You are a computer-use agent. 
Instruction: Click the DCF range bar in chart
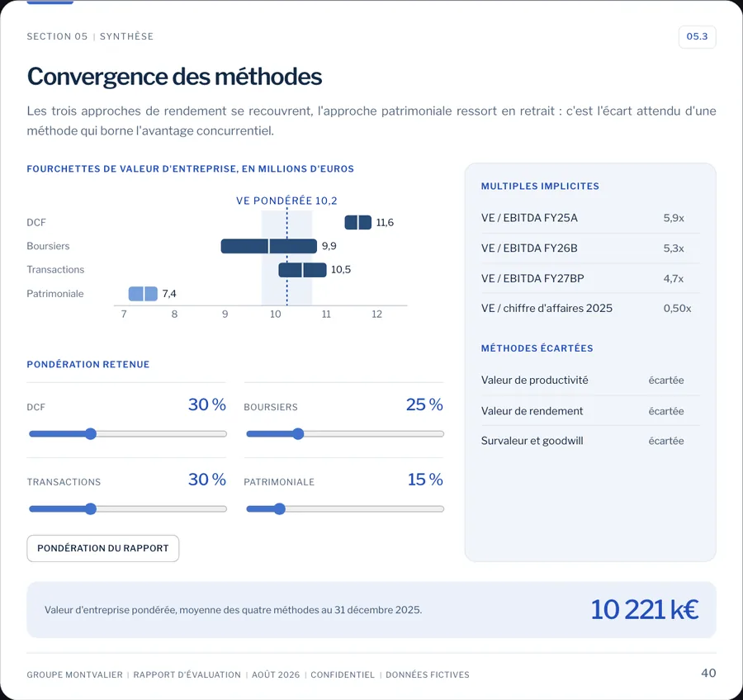click(x=357, y=222)
